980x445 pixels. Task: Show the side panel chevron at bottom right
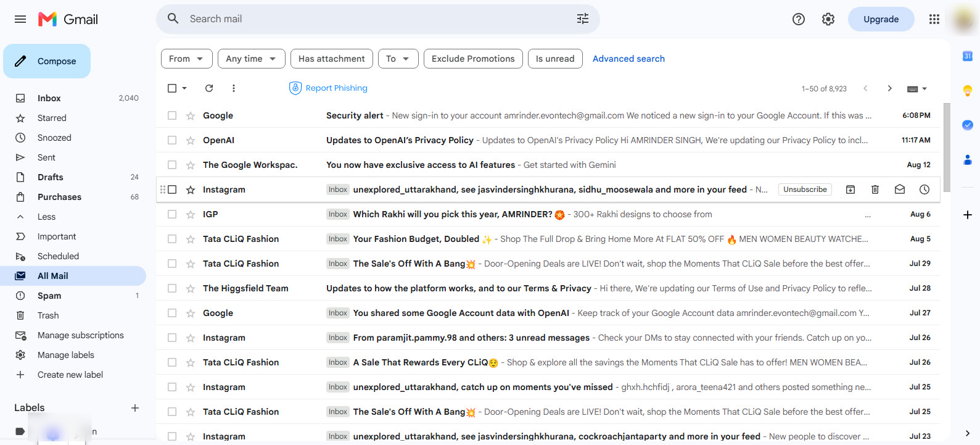point(968,433)
